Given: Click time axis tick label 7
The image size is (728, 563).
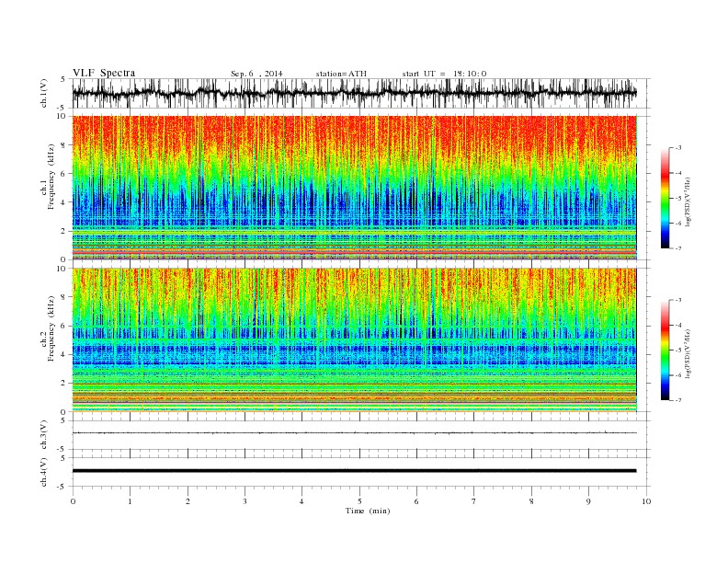Looking at the screenshot, I should pyautogui.click(x=474, y=501).
